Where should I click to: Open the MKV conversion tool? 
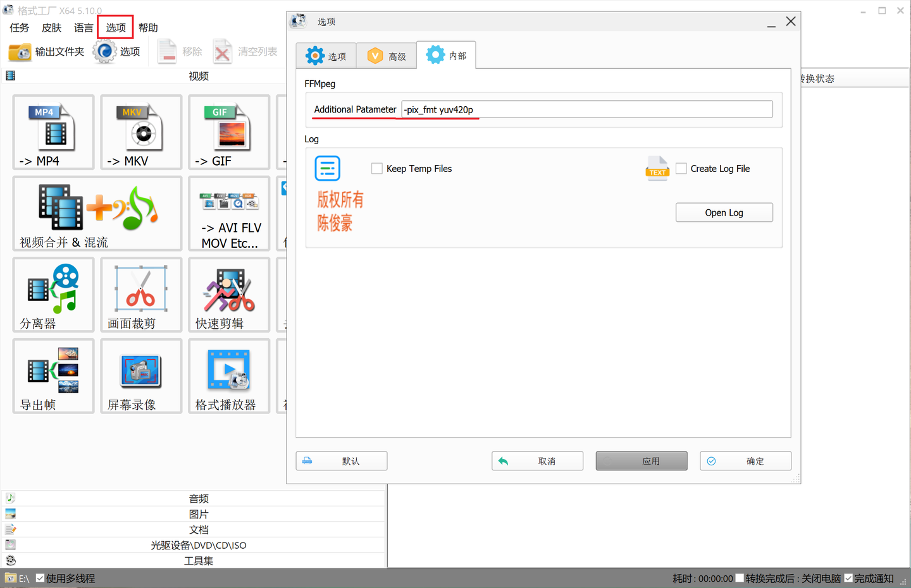pos(141,132)
